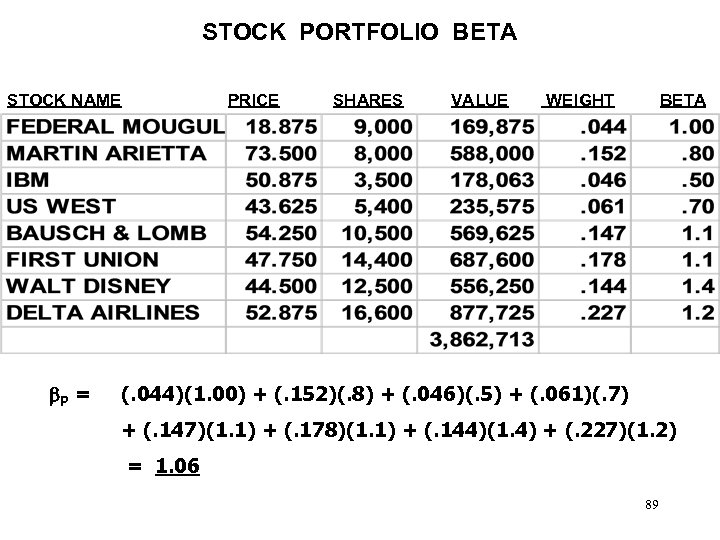Image resolution: width=720 pixels, height=540 pixels.
Task: Click the MARTIN ARIETTA price cell 73.500
Action: coord(283,154)
